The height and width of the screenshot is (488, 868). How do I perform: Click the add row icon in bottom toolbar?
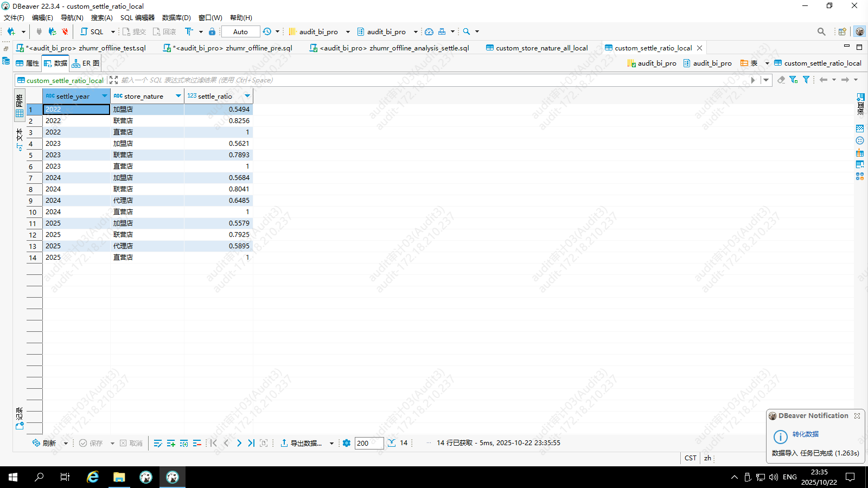coord(171,443)
